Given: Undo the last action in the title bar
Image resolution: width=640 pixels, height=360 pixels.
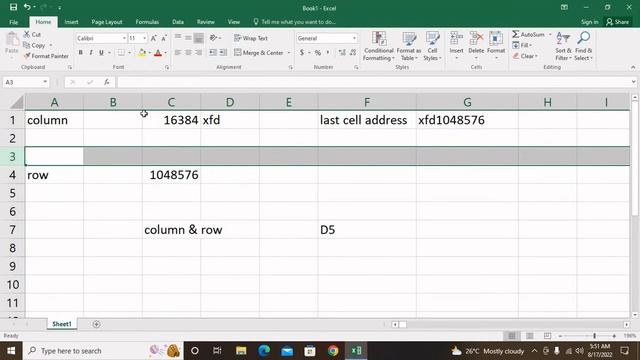Looking at the screenshot, I should coord(27,7).
